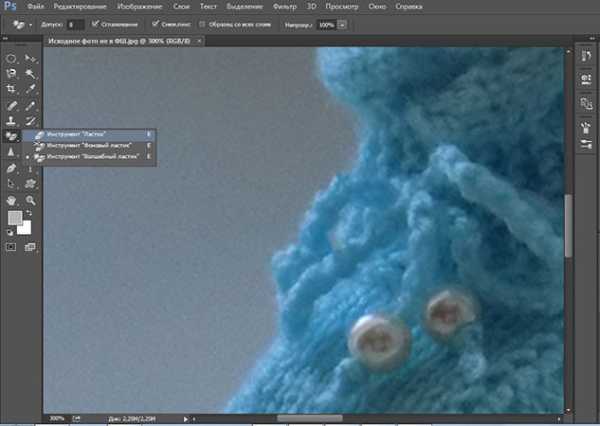Select the Hand tool
Image resolution: width=600 pixels, height=426 pixels.
click(11, 200)
